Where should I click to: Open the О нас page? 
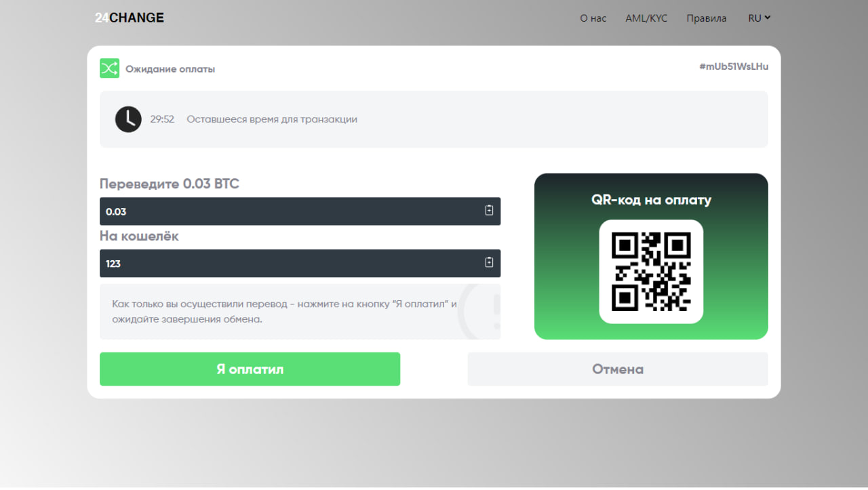593,18
